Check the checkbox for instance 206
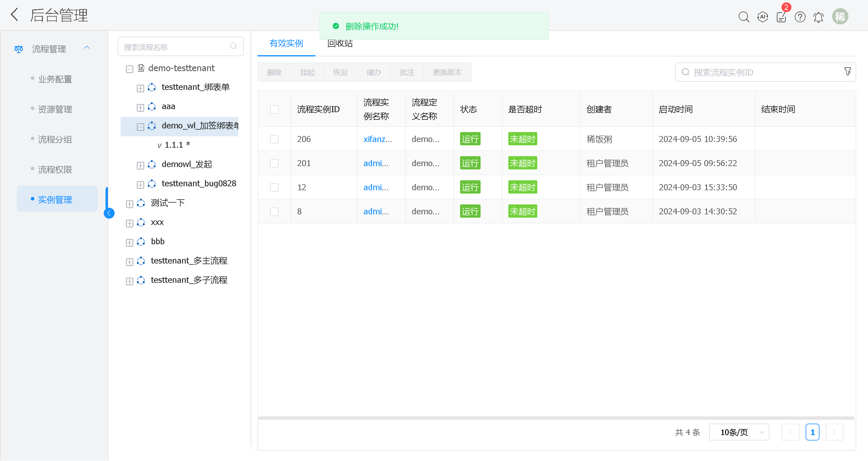The height and width of the screenshot is (461, 868). pos(274,139)
